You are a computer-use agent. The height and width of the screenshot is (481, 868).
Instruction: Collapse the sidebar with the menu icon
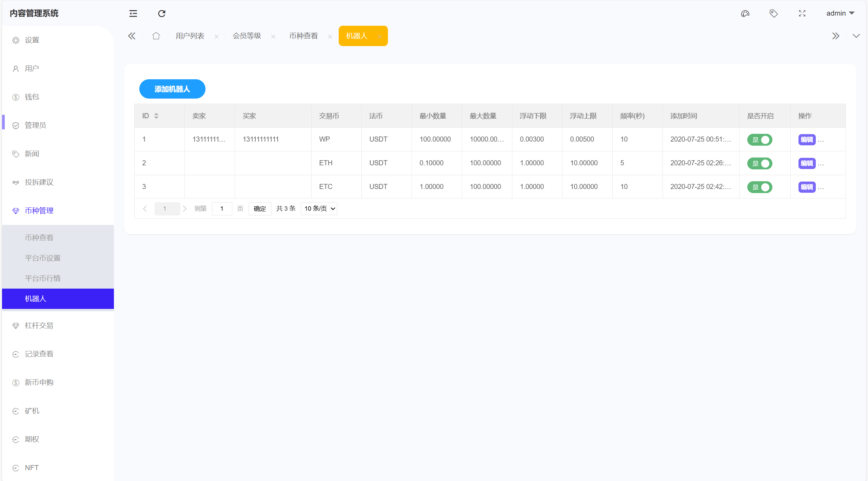click(133, 14)
